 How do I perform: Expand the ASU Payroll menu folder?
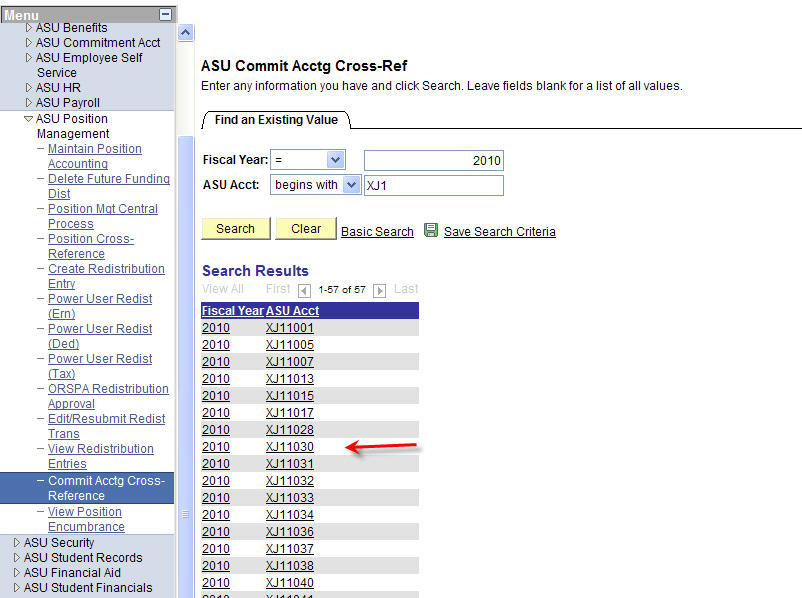[x=29, y=103]
